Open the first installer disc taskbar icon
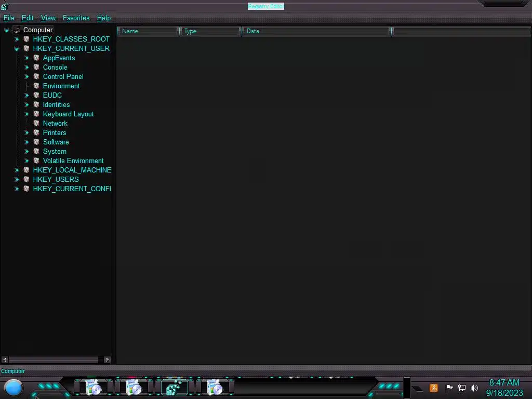532x399 pixels. (x=94, y=387)
